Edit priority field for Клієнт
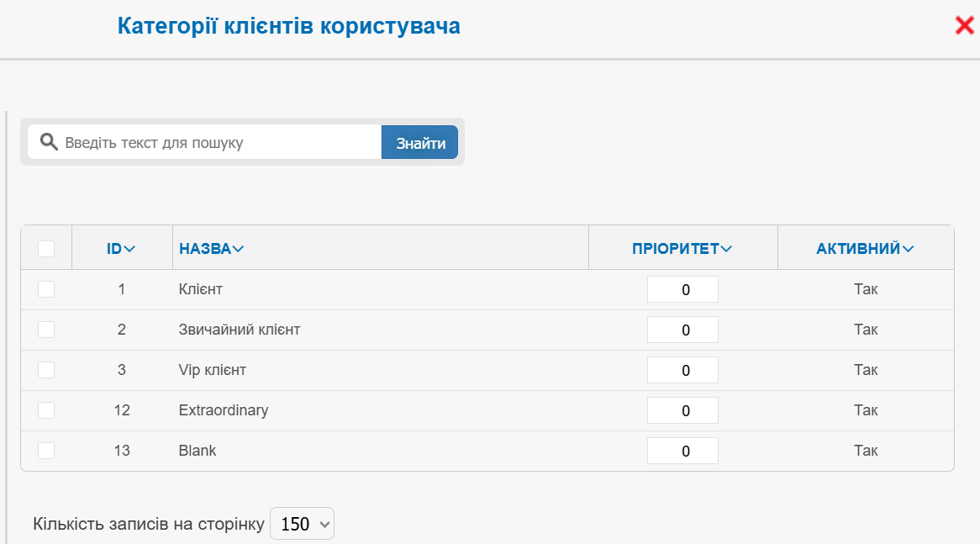Screen dimensions: 980x544 click(682, 289)
